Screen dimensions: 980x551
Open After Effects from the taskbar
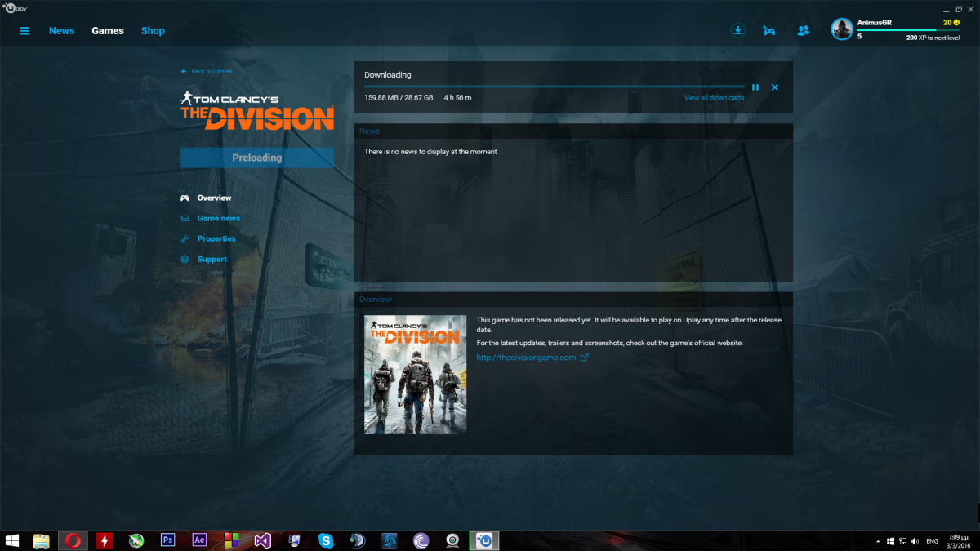200,540
